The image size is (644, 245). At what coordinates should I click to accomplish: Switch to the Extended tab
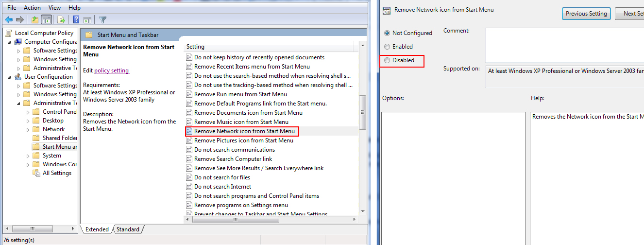[x=98, y=229]
